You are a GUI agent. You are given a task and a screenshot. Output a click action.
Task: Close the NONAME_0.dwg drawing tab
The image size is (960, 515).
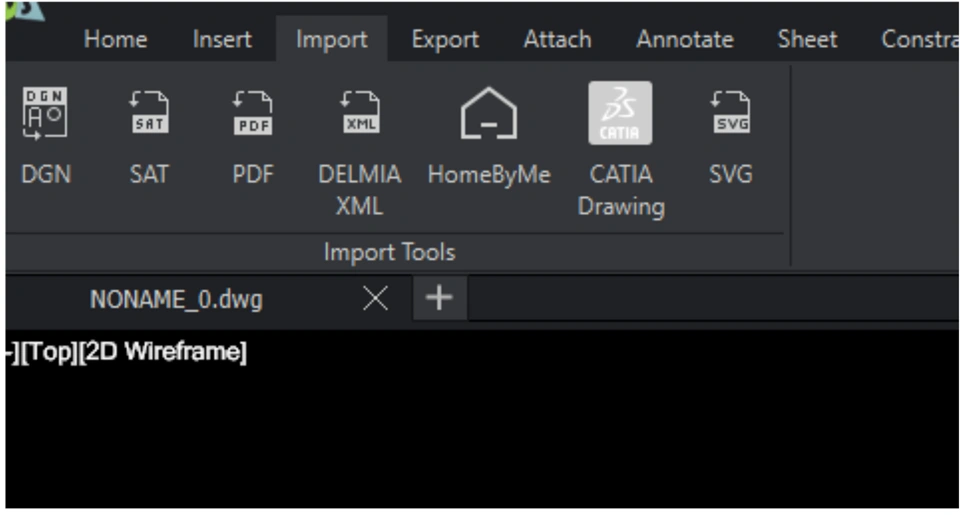[375, 298]
